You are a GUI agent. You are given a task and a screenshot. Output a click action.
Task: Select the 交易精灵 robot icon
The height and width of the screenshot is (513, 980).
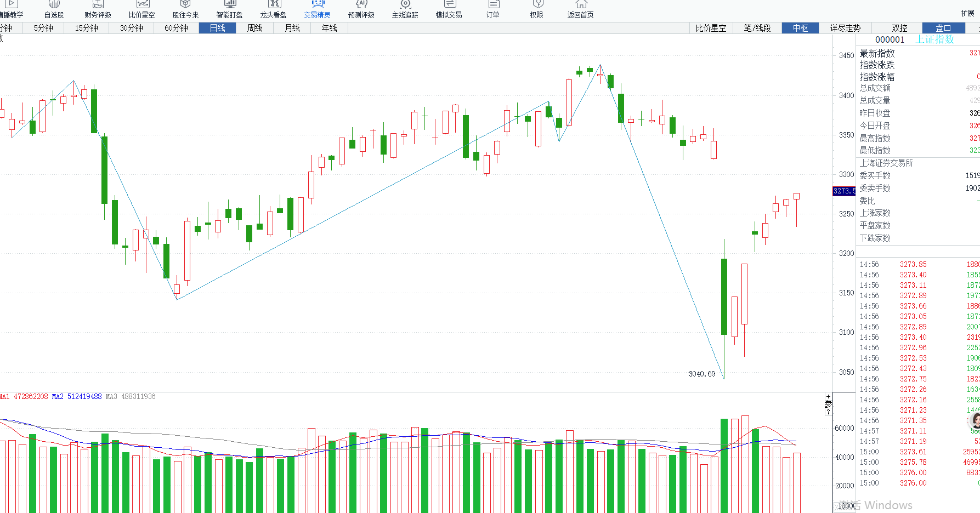(x=317, y=4)
